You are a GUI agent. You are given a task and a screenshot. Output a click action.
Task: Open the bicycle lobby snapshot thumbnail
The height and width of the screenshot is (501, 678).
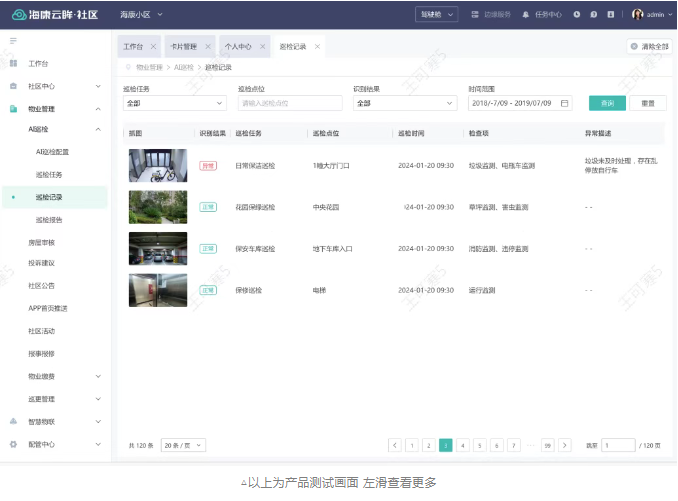pyautogui.click(x=157, y=165)
